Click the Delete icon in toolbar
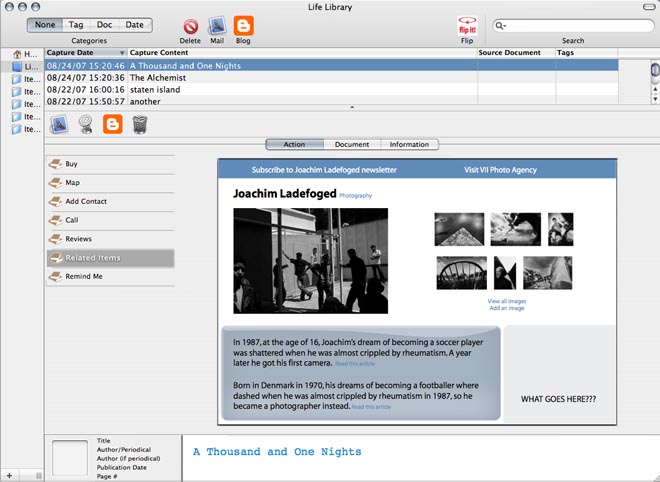The height and width of the screenshot is (482, 660). tap(190, 26)
